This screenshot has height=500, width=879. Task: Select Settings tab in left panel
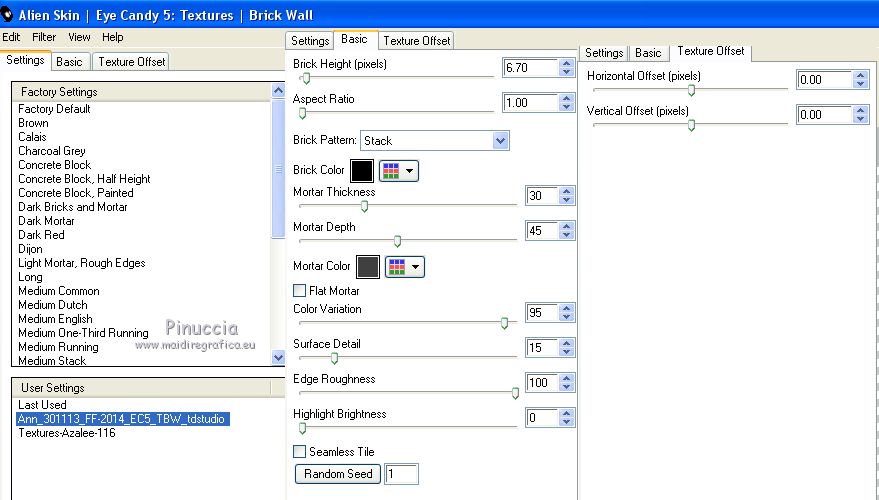(25, 60)
